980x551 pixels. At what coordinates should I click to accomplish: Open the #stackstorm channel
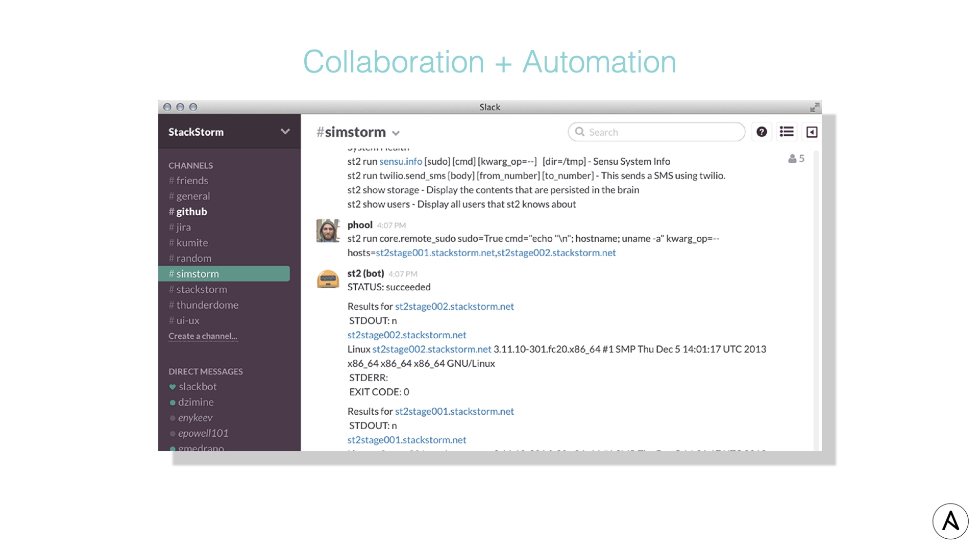tap(198, 289)
